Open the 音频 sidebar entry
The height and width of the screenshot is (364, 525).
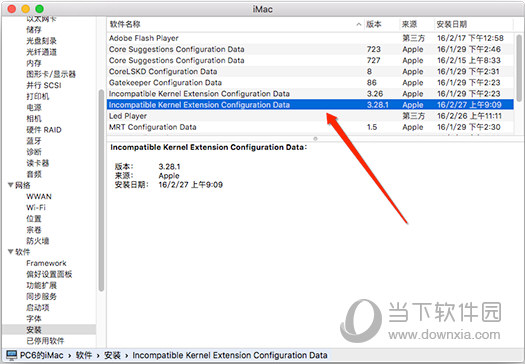pyautogui.click(x=34, y=174)
